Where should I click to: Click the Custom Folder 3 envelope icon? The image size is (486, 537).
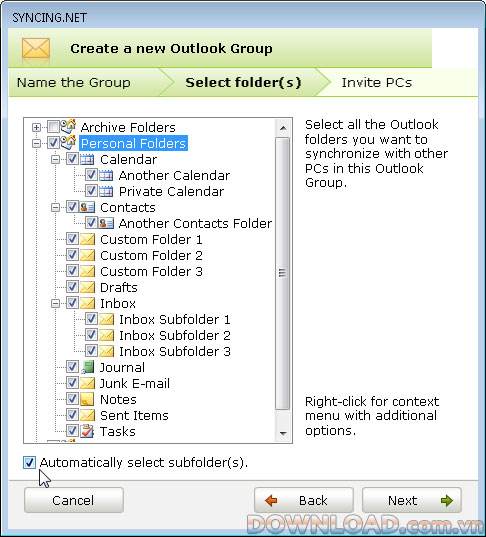87,271
